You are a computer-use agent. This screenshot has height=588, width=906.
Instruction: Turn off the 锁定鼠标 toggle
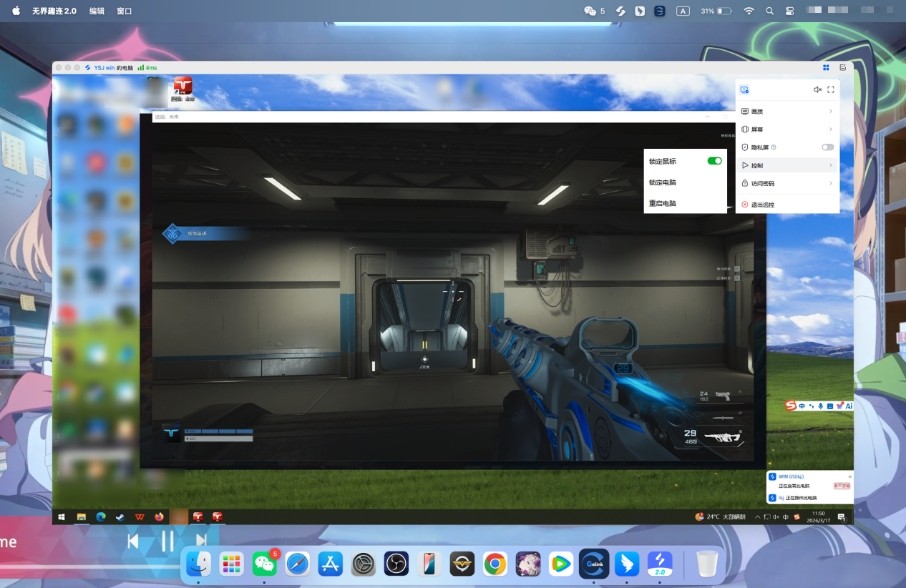pos(714,161)
